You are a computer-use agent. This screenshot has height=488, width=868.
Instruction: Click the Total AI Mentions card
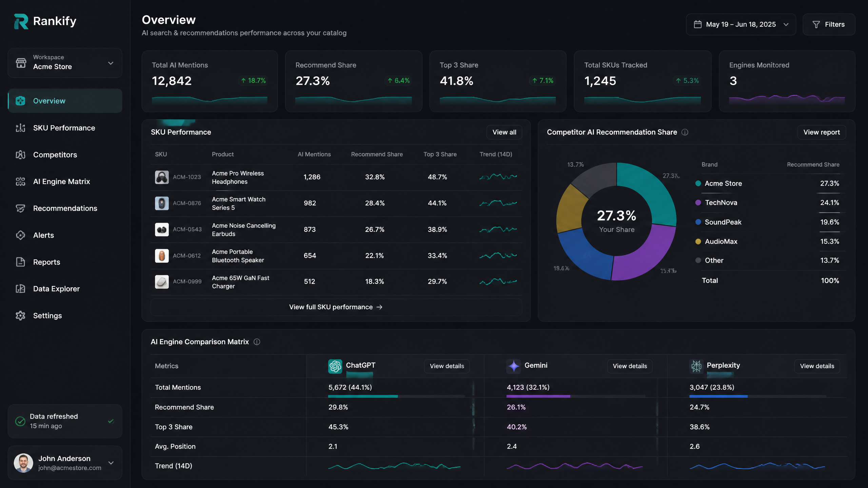click(210, 81)
